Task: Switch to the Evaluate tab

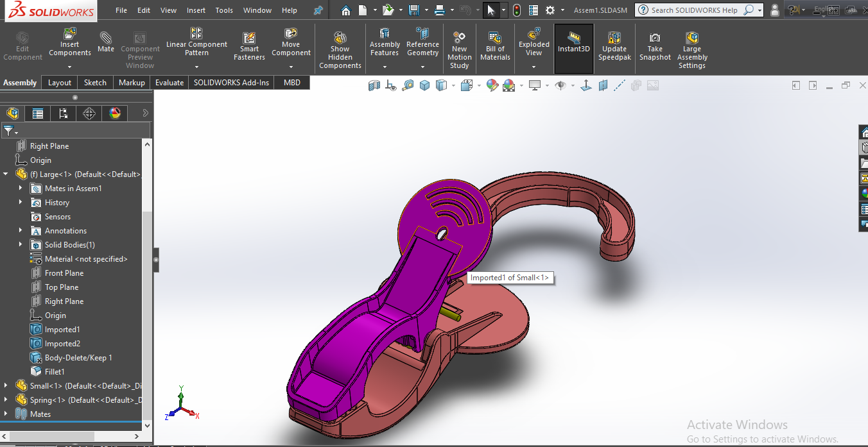Action: 169,83
